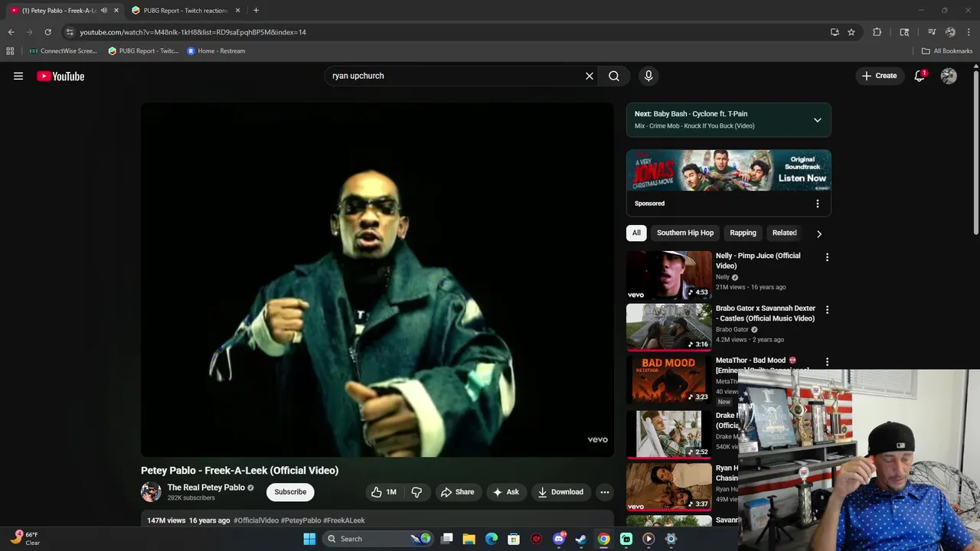Open Settings gear in the taskbar

click(x=671, y=539)
